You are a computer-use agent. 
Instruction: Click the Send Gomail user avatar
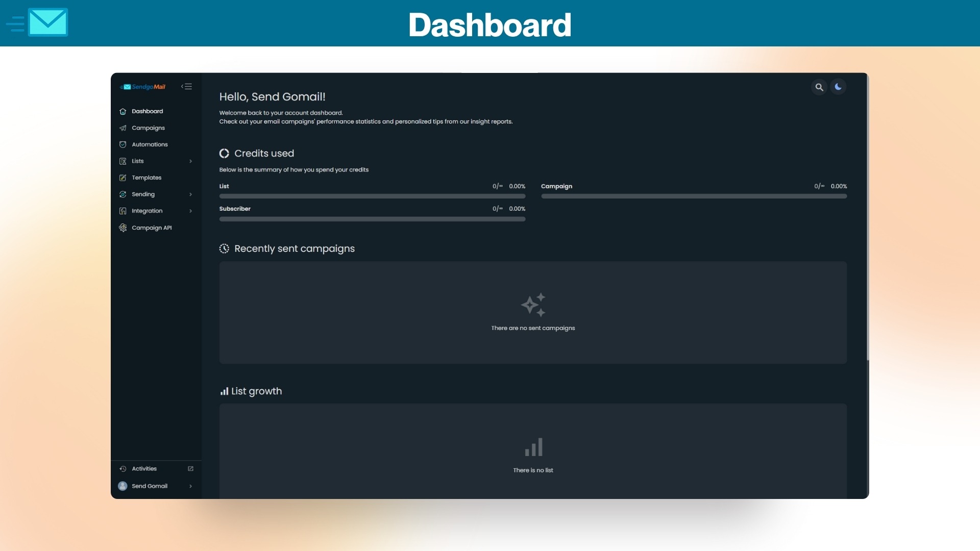[122, 486]
